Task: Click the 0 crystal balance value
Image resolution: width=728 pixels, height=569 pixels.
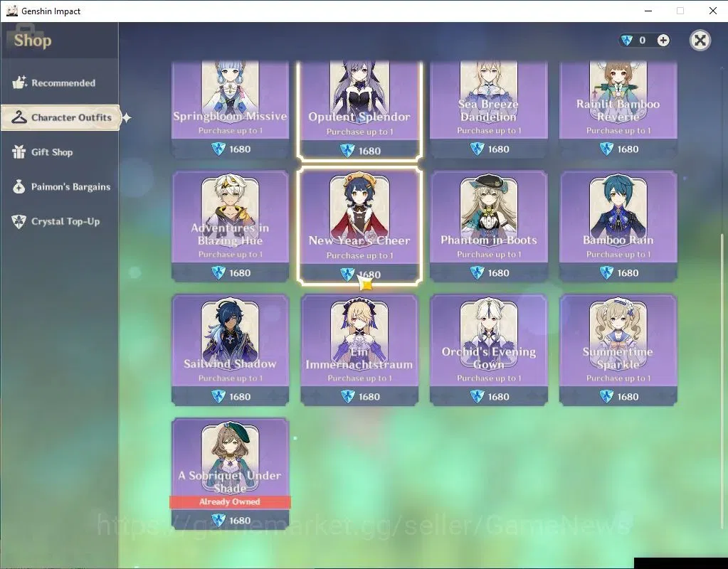Action: pyautogui.click(x=642, y=41)
